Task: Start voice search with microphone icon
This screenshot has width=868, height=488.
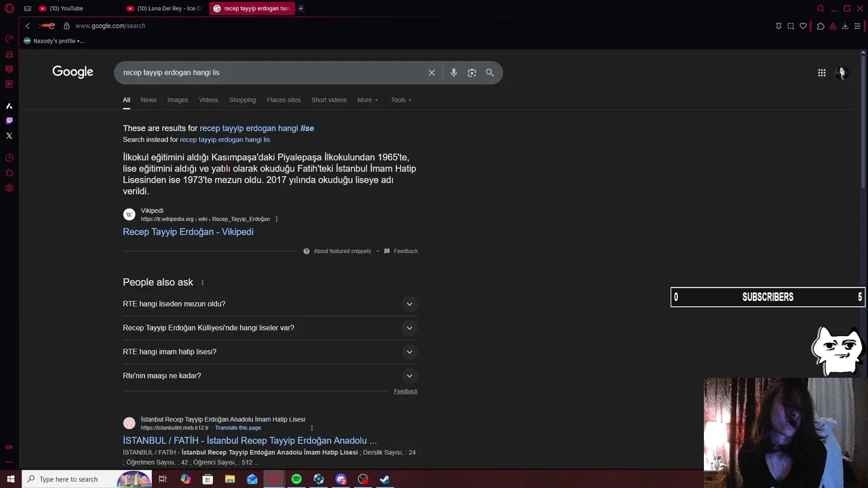Action: tap(454, 73)
